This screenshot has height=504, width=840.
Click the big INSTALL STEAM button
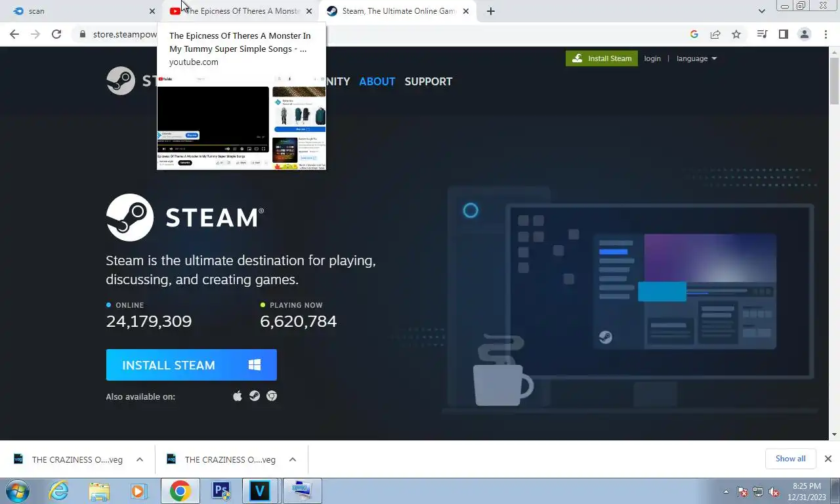tap(192, 365)
